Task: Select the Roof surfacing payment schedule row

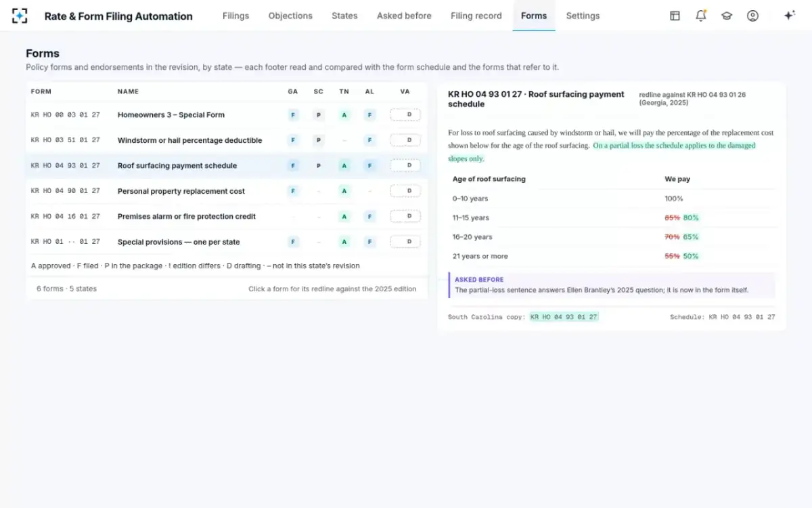Action: pyautogui.click(x=227, y=165)
